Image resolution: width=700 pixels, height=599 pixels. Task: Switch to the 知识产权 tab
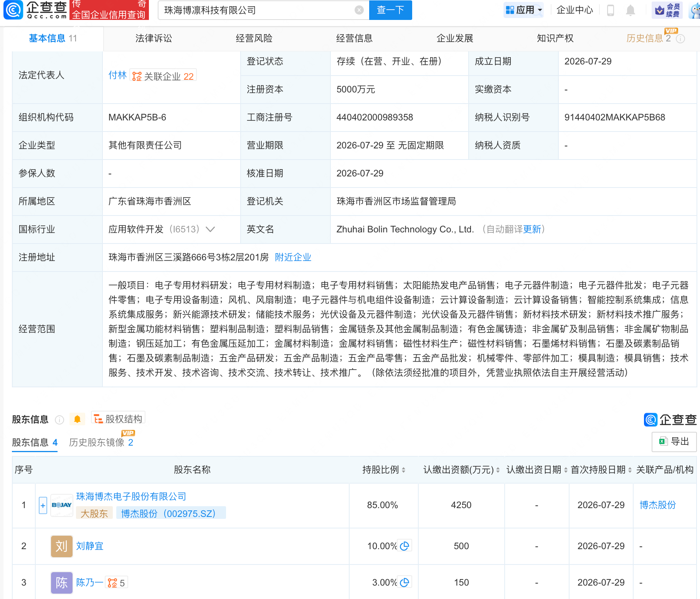(x=555, y=38)
